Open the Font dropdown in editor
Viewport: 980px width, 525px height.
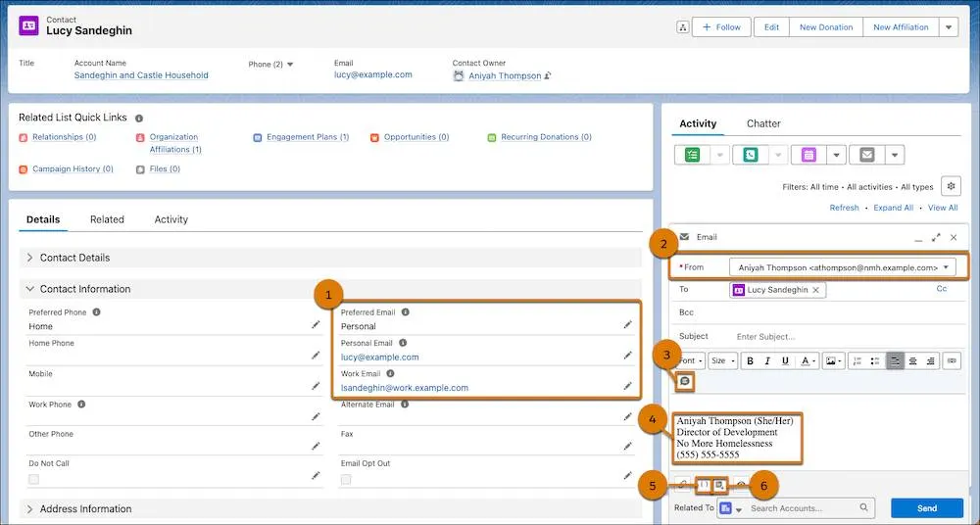(x=692, y=360)
